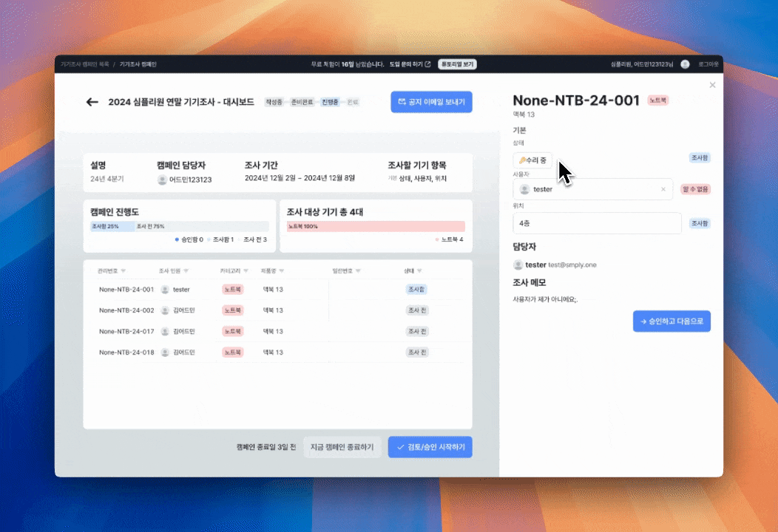Screen dimensions: 778x532
Task: Select the 진행중 stage step
Action: [x=330, y=102]
